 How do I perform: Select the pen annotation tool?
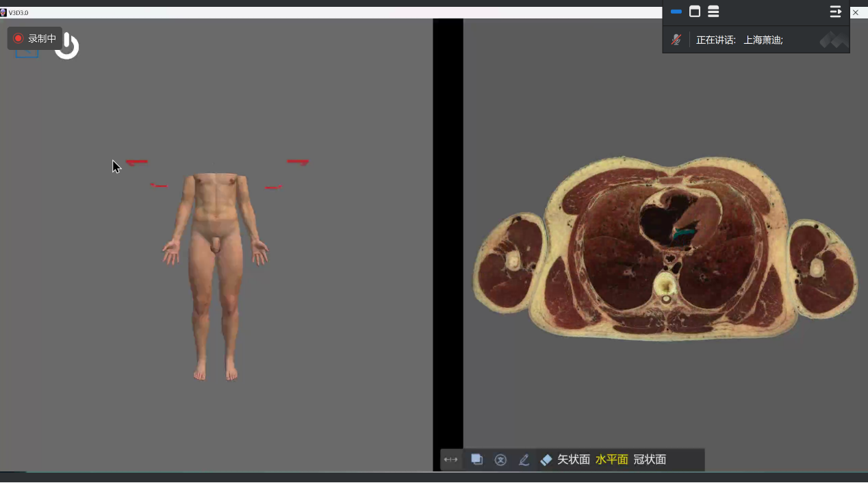click(x=524, y=460)
